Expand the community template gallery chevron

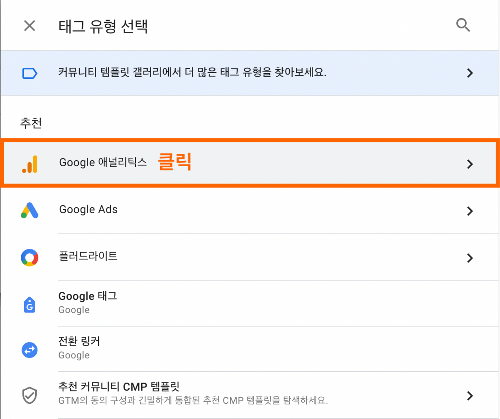coord(470,73)
